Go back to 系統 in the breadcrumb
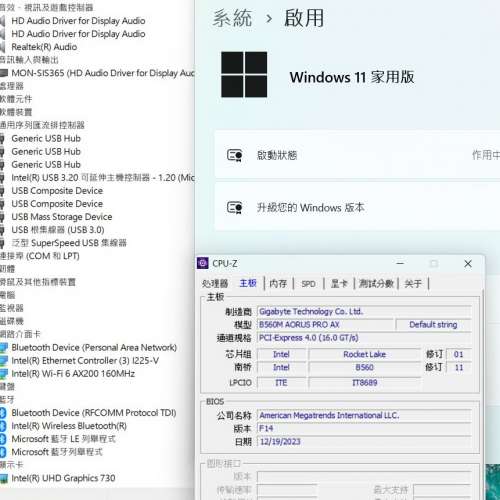The image size is (500, 500). (x=232, y=18)
